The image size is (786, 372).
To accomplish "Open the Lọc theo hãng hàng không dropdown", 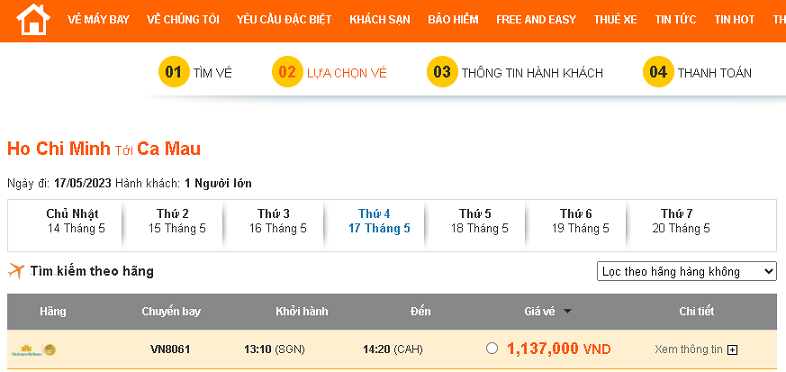I will [687, 272].
